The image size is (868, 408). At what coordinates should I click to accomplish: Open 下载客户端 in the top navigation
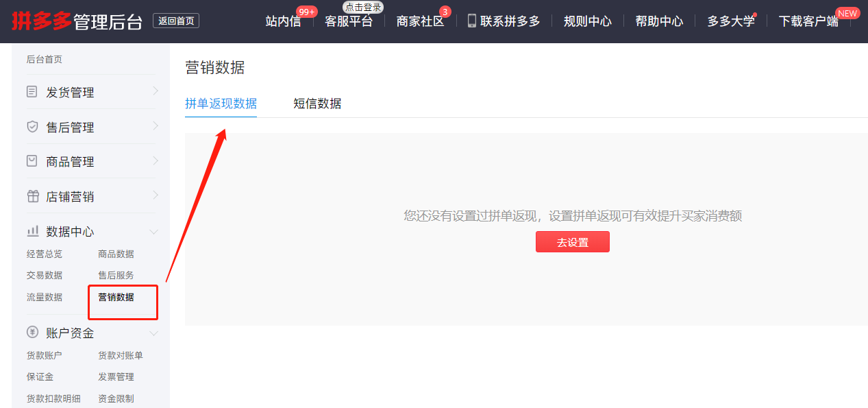pos(808,21)
